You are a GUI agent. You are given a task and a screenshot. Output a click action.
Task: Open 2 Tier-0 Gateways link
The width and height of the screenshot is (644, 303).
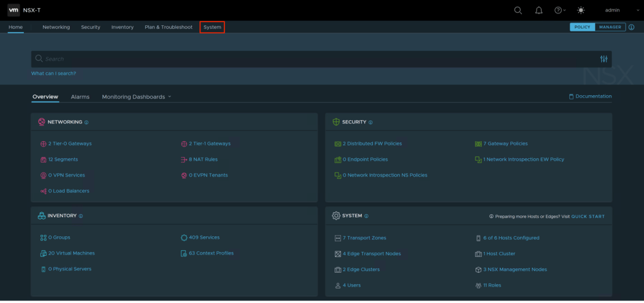coord(70,144)
